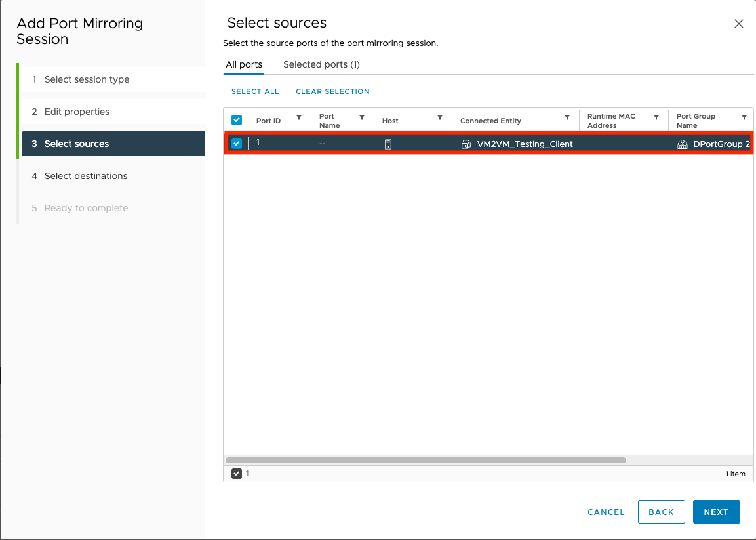Click the host icon in the Host column
This screenshot has height=540, width=756.
(388, 144)
